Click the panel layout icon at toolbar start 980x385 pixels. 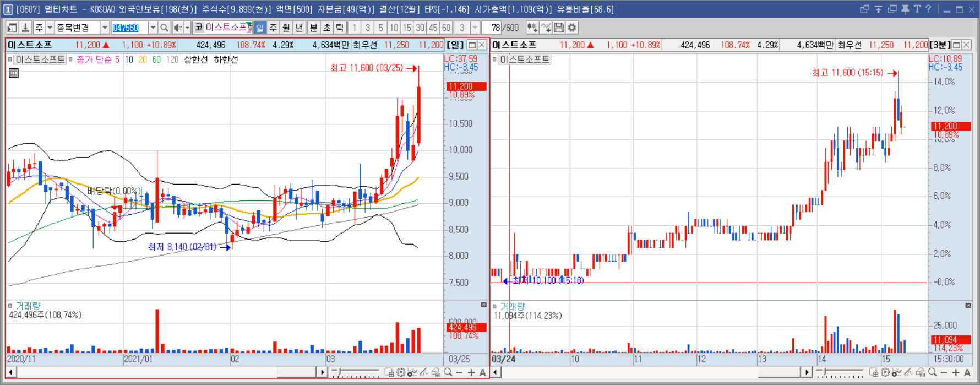(12, 28)
